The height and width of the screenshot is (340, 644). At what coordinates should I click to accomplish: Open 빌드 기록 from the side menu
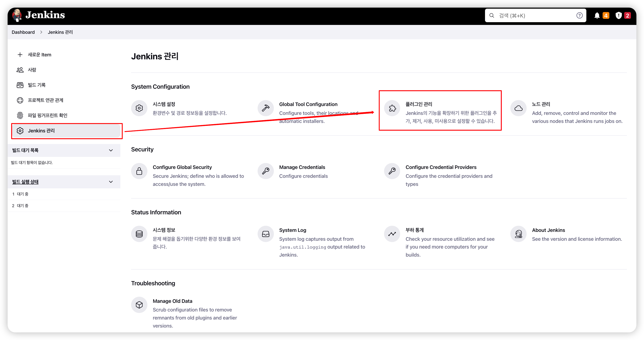click(x=37, y=85)
